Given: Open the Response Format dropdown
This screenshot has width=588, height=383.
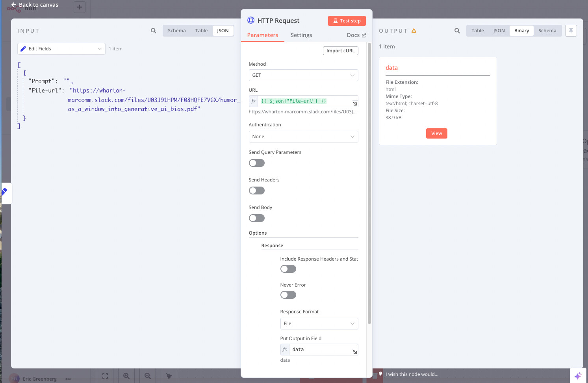Looking at the screenshot, I should tap(319, 323).
